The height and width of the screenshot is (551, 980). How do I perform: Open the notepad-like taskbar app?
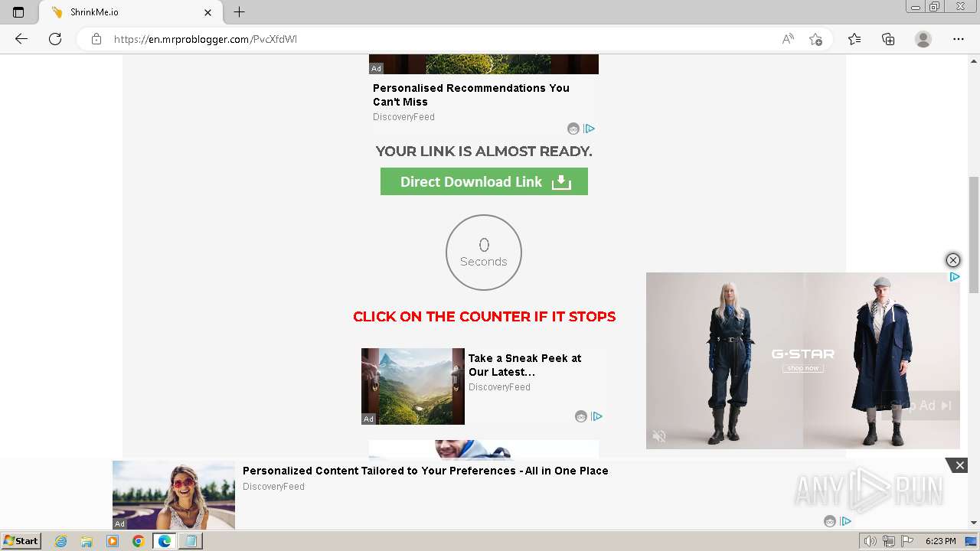tap(190, 541)
